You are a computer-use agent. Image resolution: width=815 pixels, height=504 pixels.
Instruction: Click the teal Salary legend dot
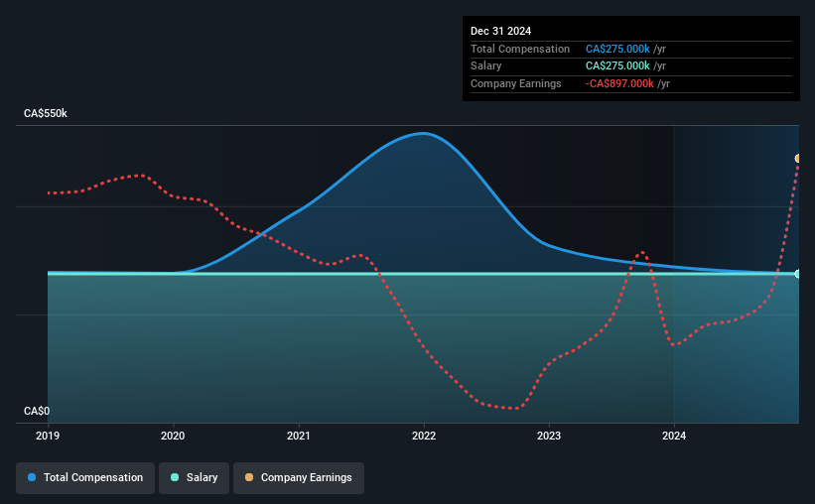(x=175, y=477)
